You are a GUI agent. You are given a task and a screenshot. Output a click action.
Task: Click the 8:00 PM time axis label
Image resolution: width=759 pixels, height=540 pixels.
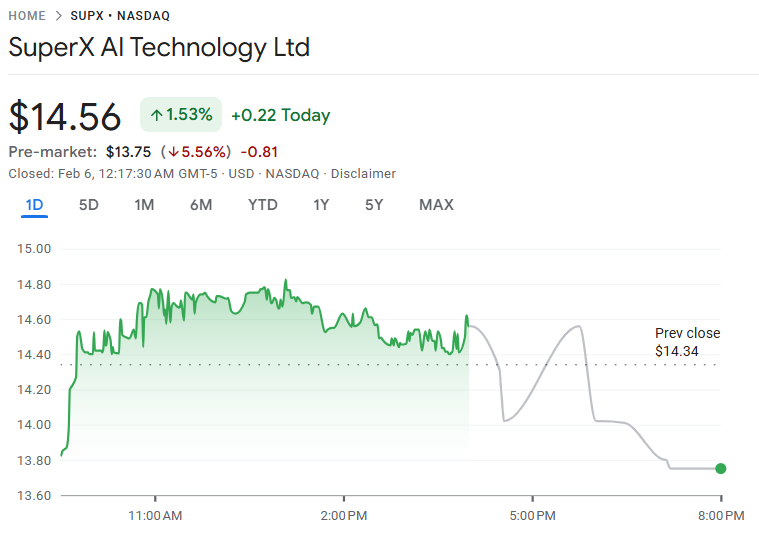pos(720,516)
